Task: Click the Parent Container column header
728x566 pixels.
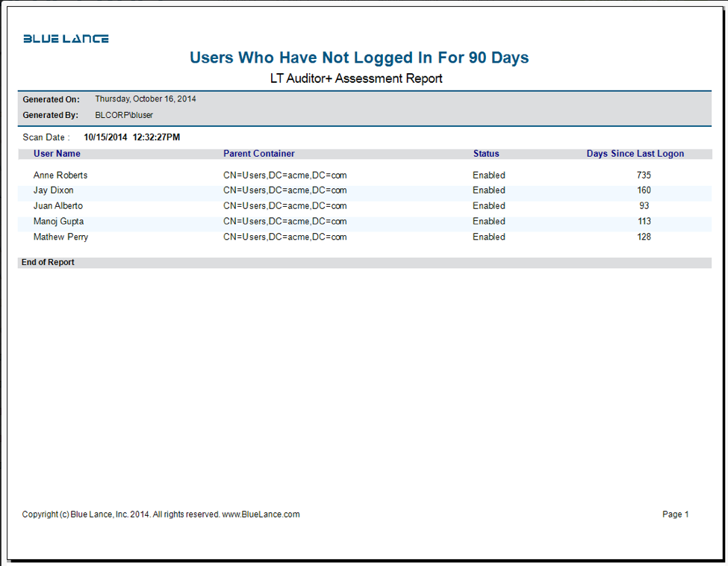Action: pyautogui.click(x=258, y=154)
